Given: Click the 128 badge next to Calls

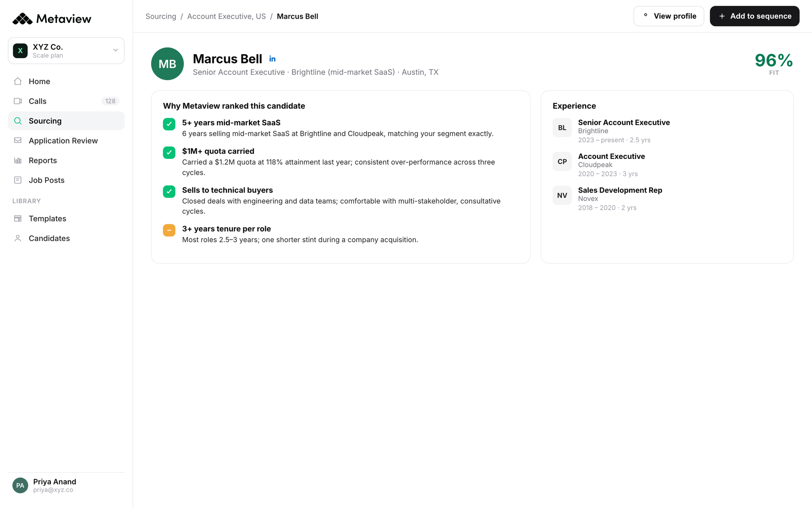Looking at the screenshot, I should pyautogui.click(x=110, y=101).
